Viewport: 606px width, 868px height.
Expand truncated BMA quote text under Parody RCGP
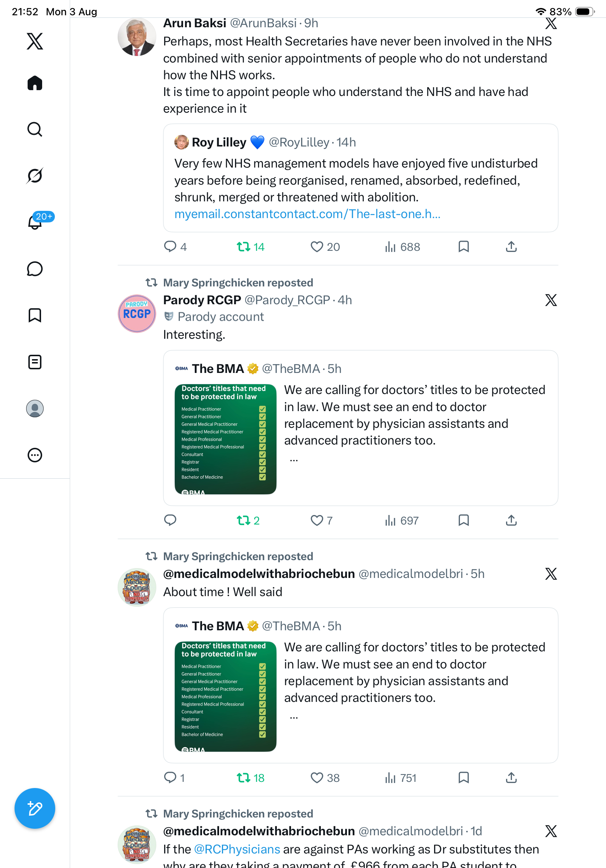tap(294, 460)
